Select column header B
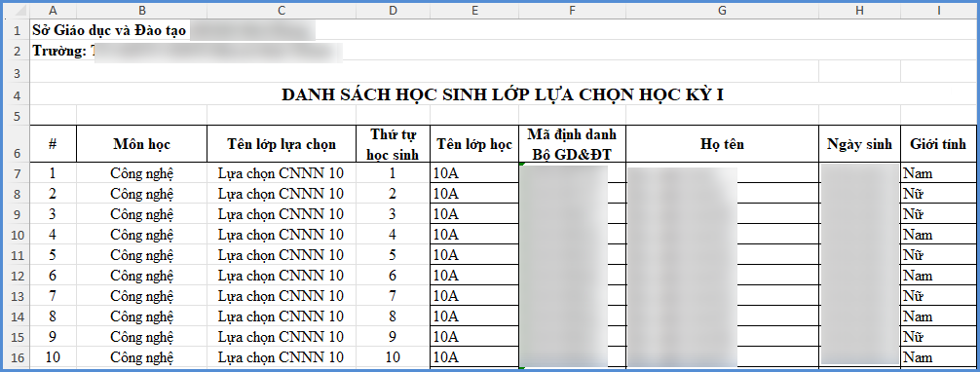This screenshot has width=980, height=372. tap(142, 10)
